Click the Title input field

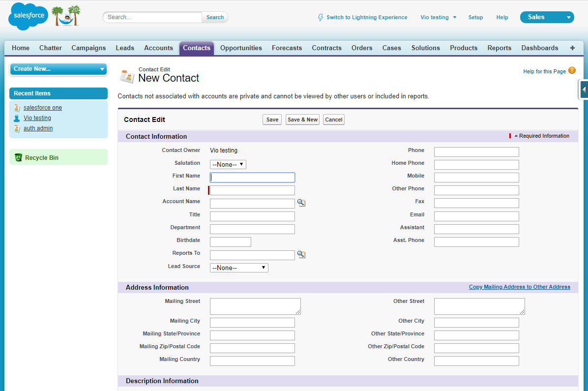coord(252,216)
